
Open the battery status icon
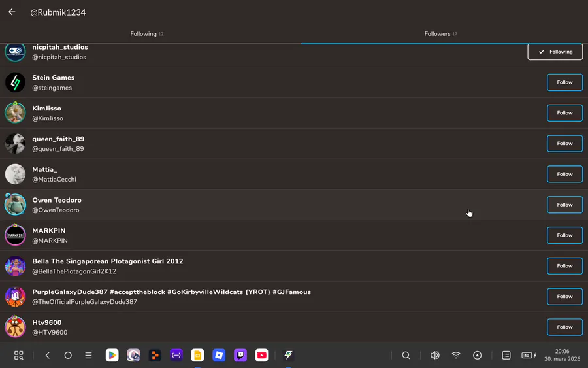pyautogui.click(x=529, y=355)
